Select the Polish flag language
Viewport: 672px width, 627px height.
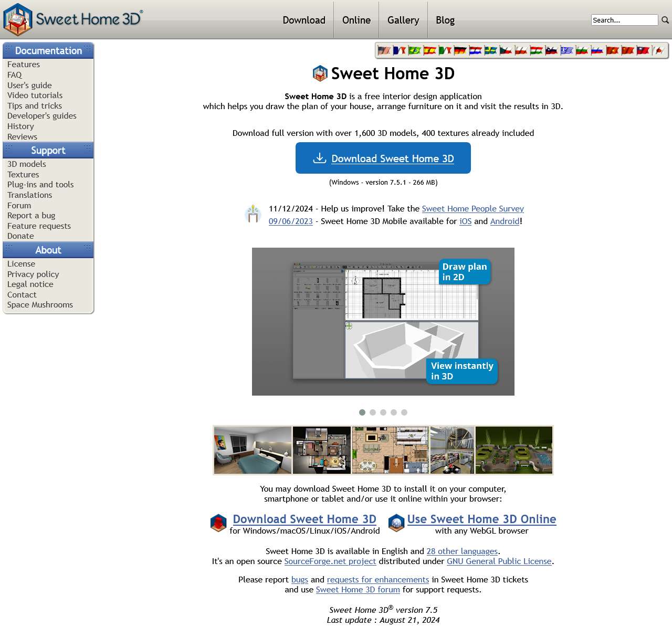[x=521, y=50]
